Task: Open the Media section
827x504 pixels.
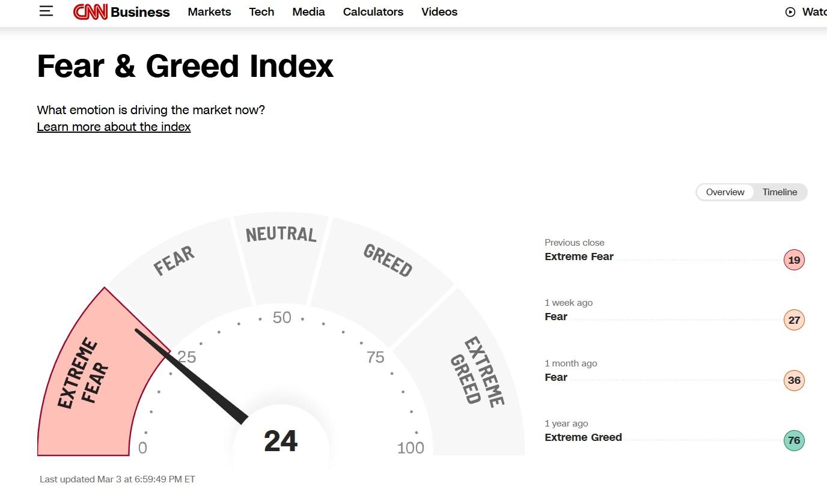Action: (x=308, y=12)
